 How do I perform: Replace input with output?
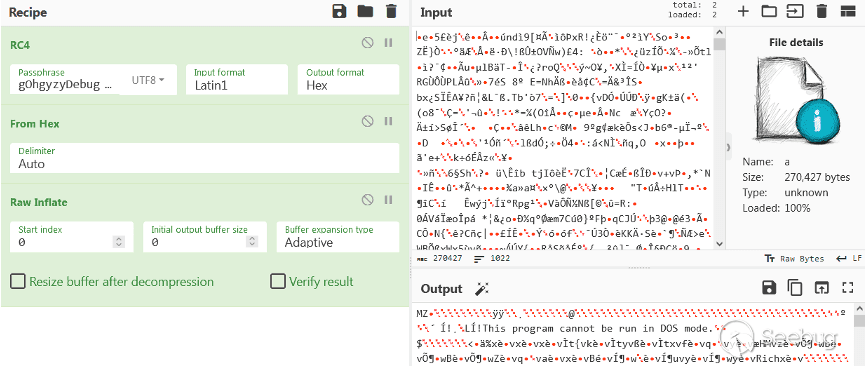click(x=821, y=287)
